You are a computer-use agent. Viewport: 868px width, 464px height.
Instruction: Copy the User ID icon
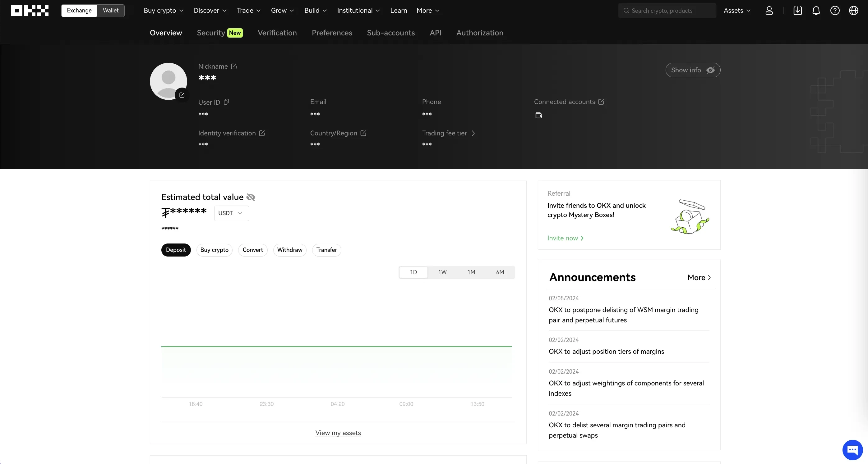point(226,102)
